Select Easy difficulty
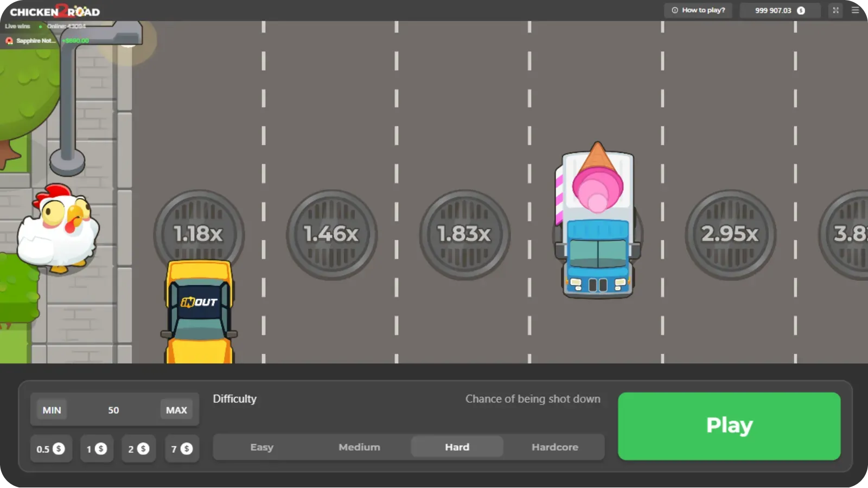 (262, 447)
